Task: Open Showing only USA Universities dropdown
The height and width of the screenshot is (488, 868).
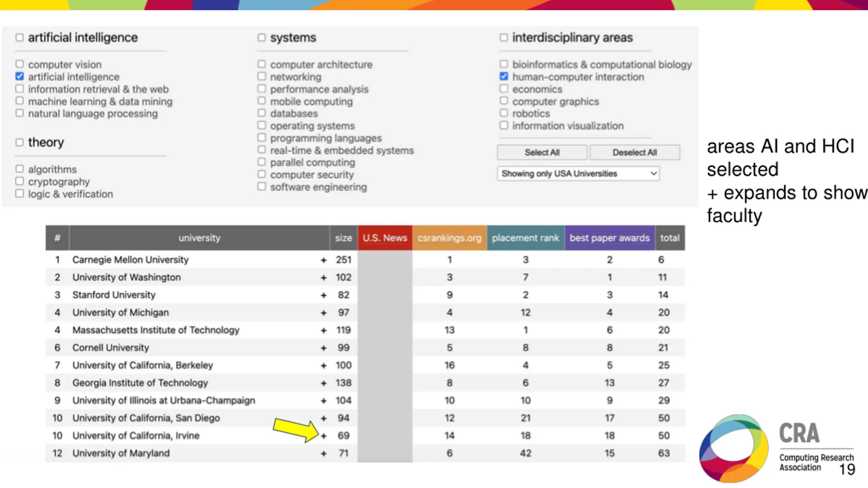Action: pyautogui.click(x=578, y=174)
